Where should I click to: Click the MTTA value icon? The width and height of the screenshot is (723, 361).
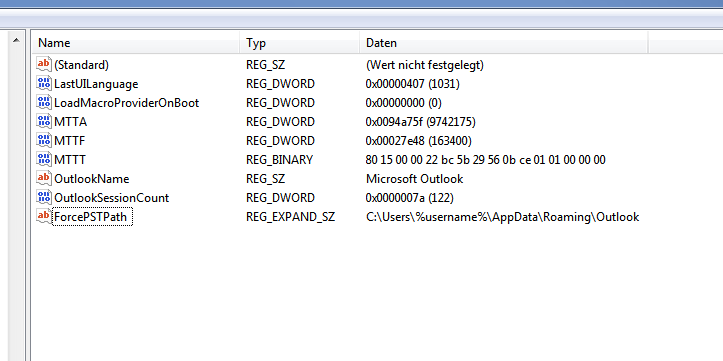coord(44,122)
